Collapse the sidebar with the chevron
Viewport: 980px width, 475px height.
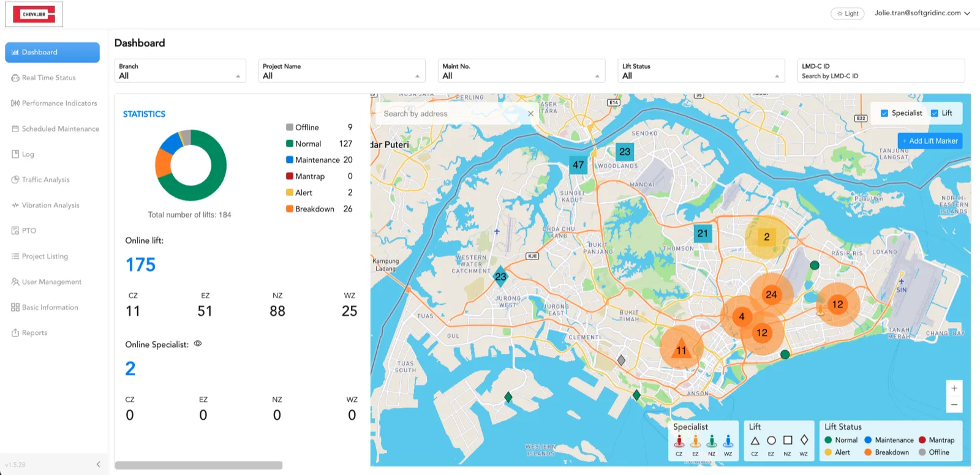pyautogui.click(x=98, y=465)
